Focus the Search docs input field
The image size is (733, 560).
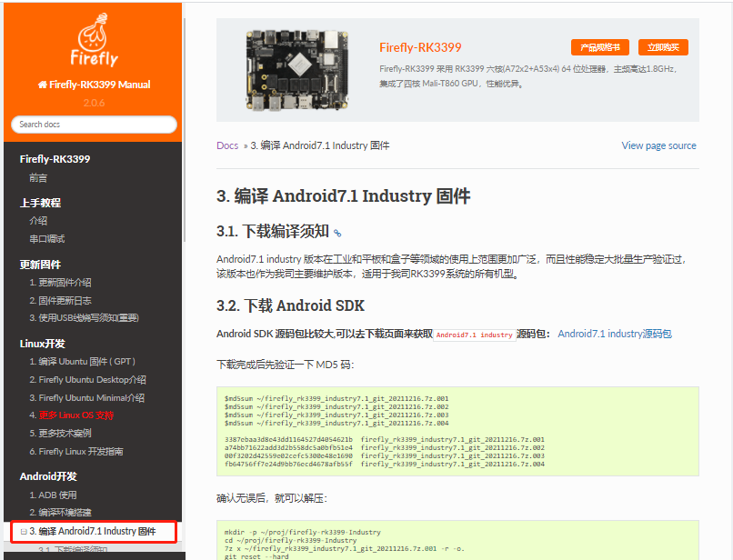point(94,125)
